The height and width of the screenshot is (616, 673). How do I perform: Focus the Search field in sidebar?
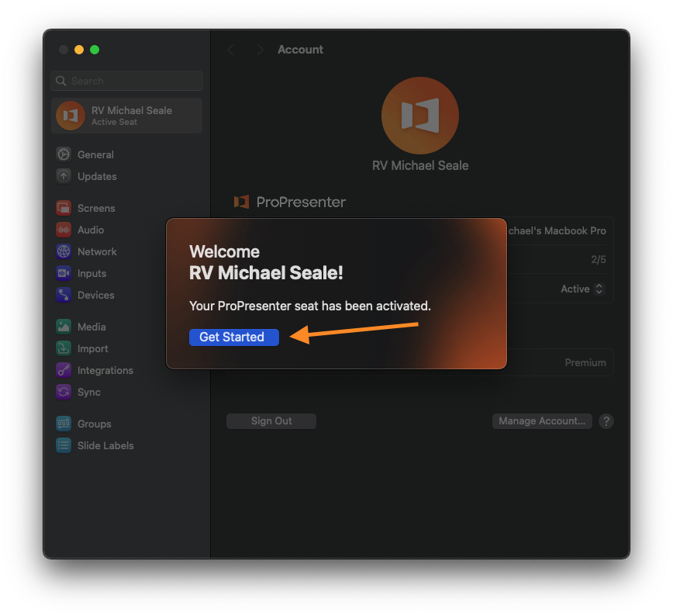126,81
